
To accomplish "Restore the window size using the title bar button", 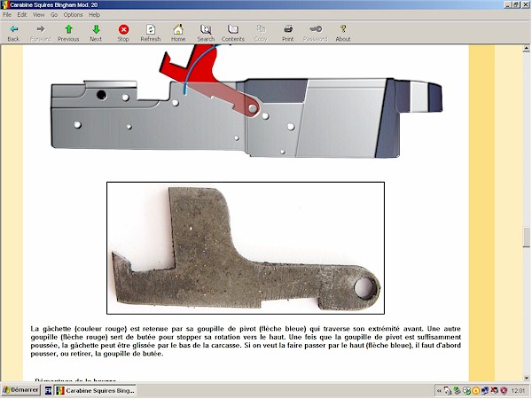I will click(x=516, y=4).
